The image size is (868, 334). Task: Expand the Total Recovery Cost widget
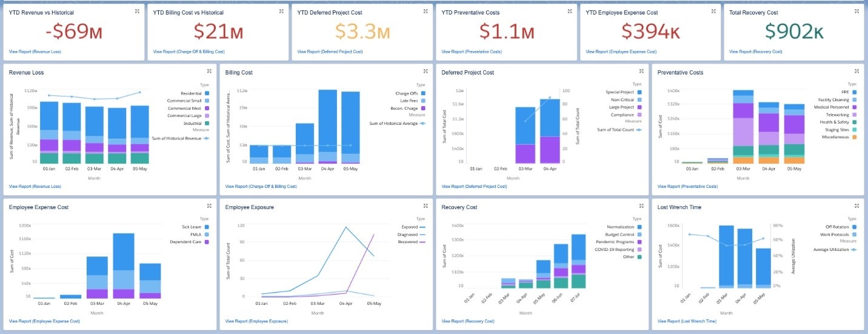tap(858, 12)
